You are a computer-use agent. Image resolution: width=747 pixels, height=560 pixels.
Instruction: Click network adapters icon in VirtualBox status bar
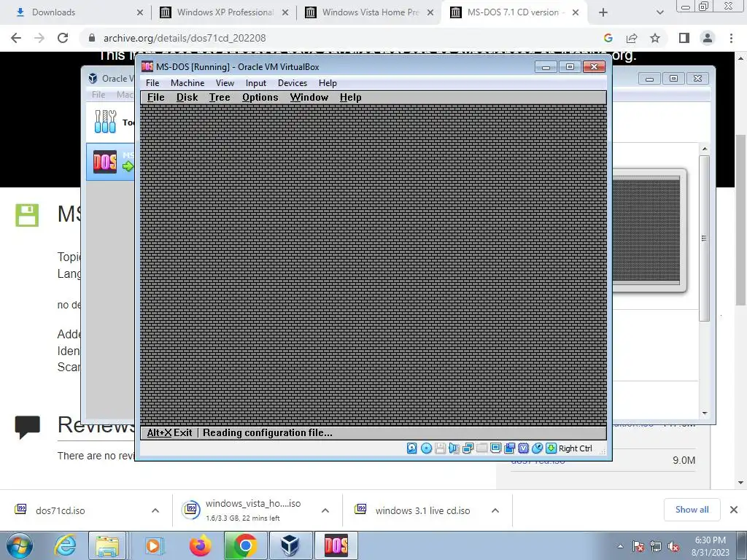click(468, 448)
